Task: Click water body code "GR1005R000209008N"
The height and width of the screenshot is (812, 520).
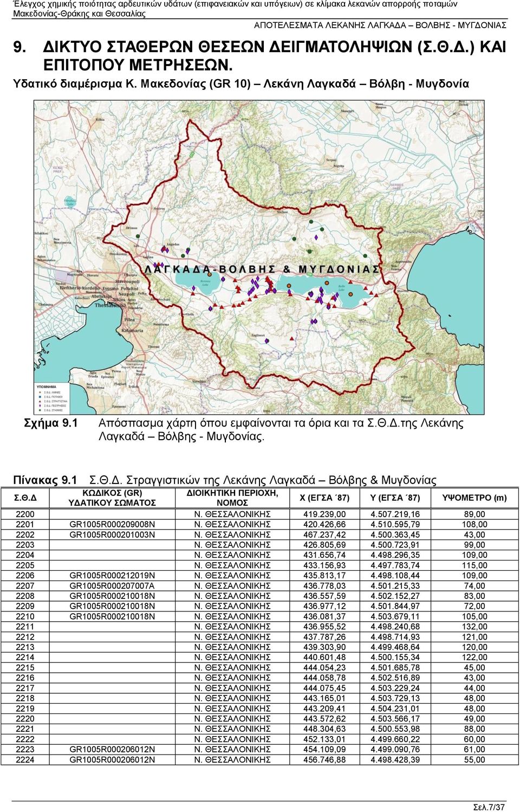Action: (x=112, y=525)
